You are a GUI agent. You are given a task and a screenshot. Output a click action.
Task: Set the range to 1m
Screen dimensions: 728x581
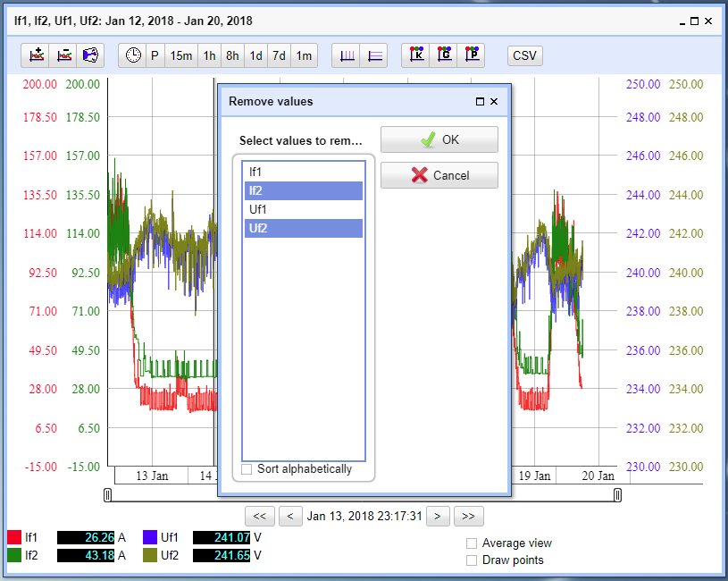click(x=304, y=55)
